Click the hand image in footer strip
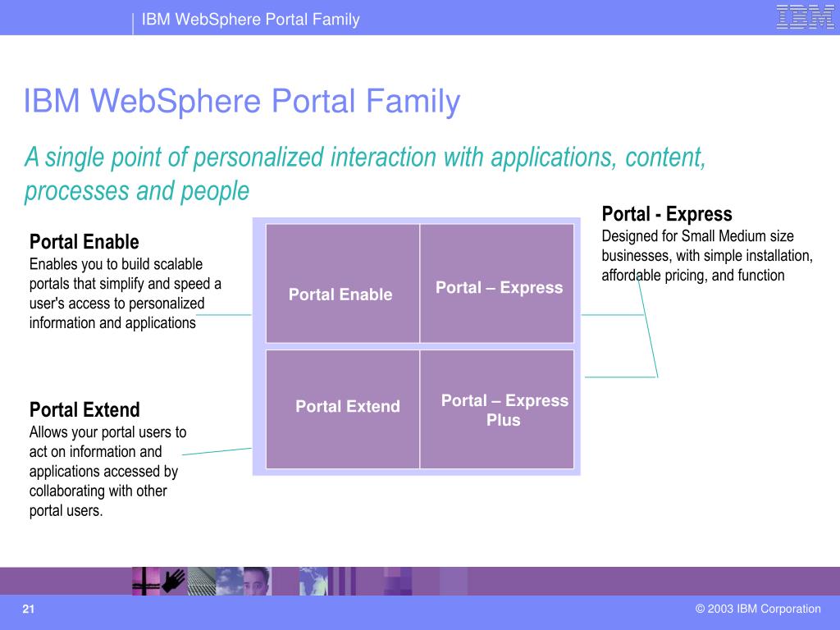 point(174,582)
